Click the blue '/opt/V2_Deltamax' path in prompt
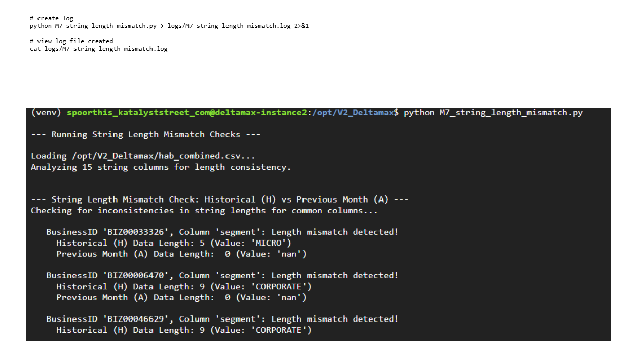 tap(353, 112)
